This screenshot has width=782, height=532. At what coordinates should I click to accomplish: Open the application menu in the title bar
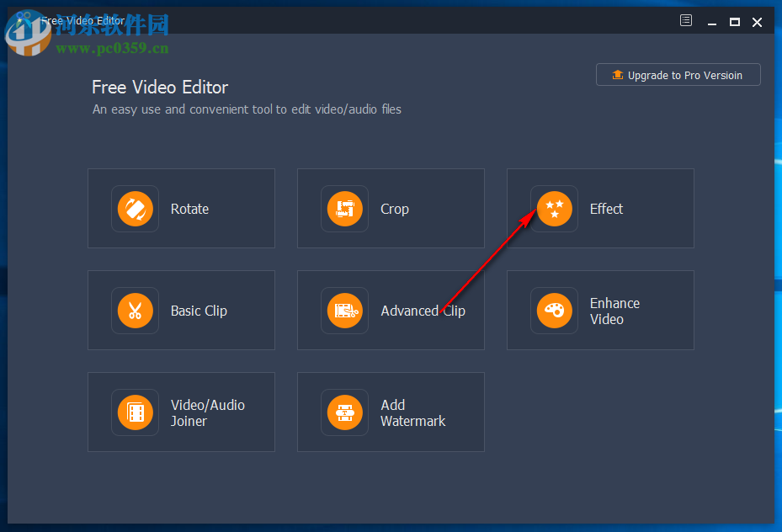pos(686,20)
